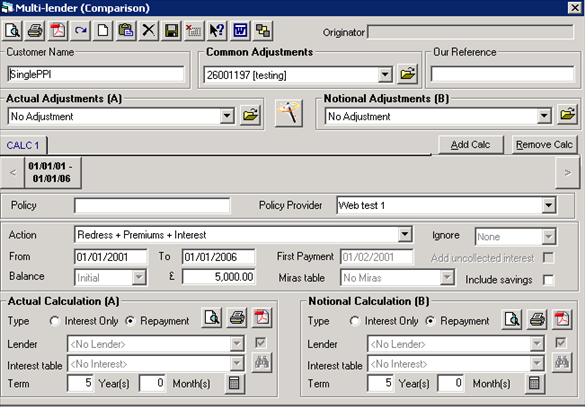Expand the Action dropdown list
This screenshot has width=585, height=407.
tap(405, 235)
